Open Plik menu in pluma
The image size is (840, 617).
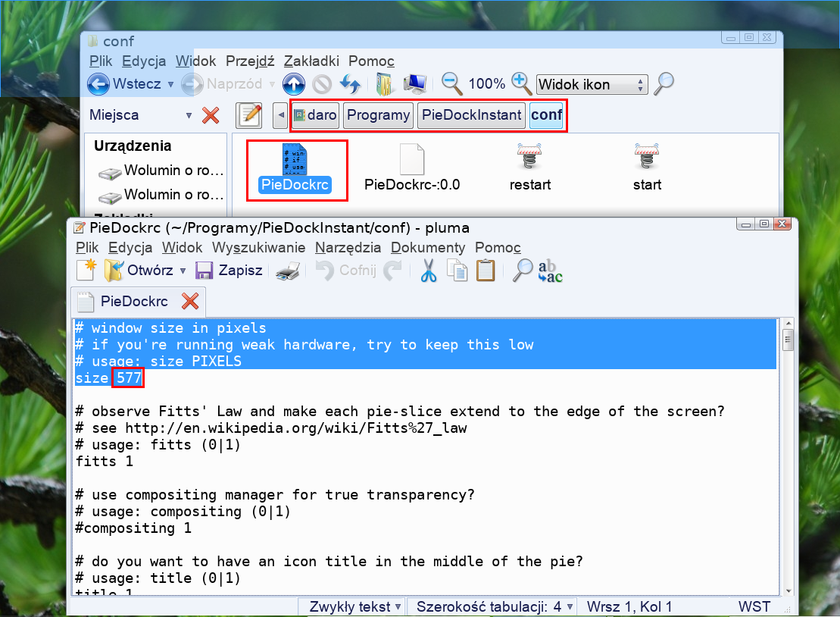(87, 248)
